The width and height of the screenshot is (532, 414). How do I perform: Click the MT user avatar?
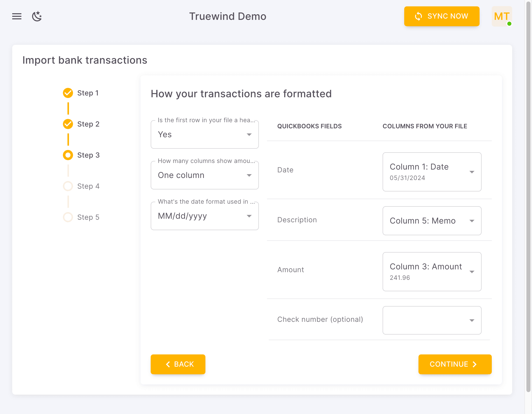click(x=501, y=17)
